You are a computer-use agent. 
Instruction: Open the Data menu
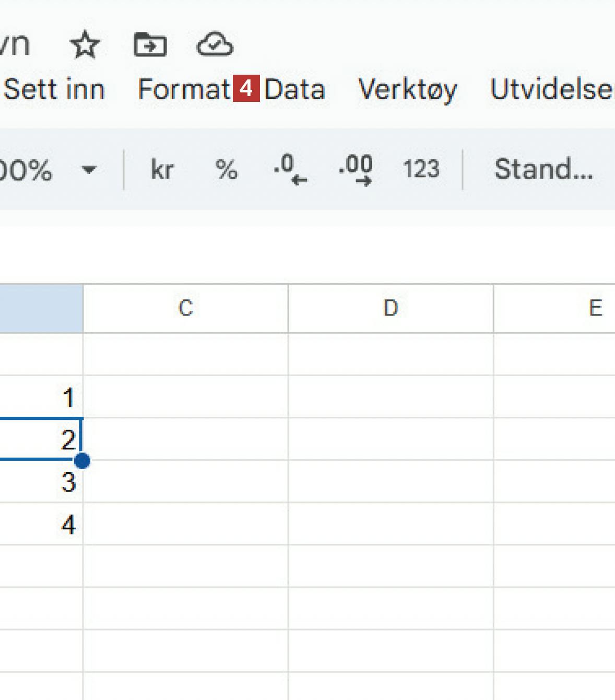click(x=295, y=89)
